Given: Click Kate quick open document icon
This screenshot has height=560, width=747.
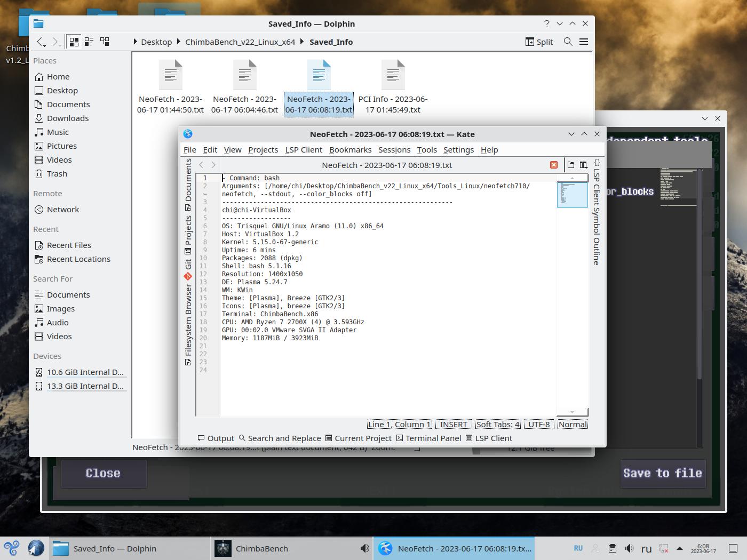Looking at the screenshot, I should [571, 165].
